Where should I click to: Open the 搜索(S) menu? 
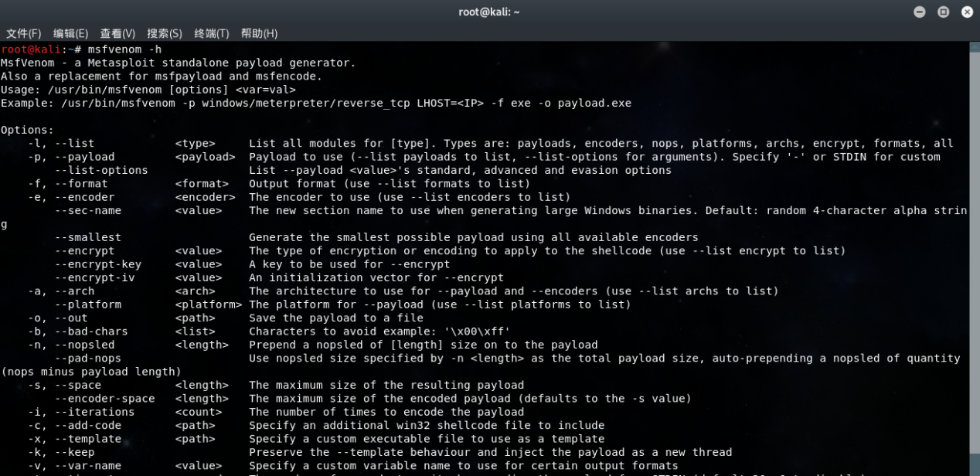[165, 33]
